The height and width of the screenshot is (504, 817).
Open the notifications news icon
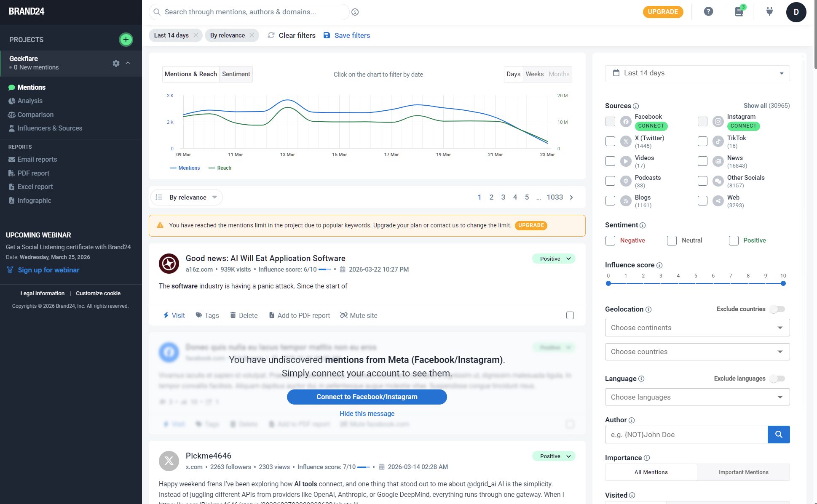(739, 12)
